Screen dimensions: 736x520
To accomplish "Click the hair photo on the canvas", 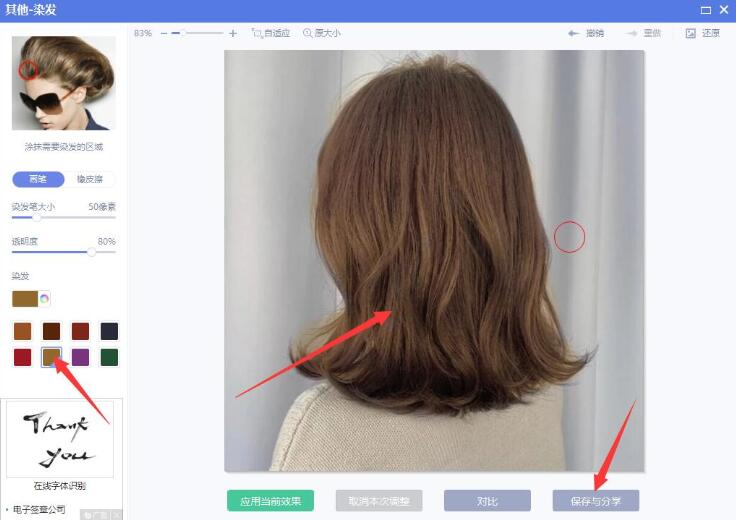I will coord(434,261).
